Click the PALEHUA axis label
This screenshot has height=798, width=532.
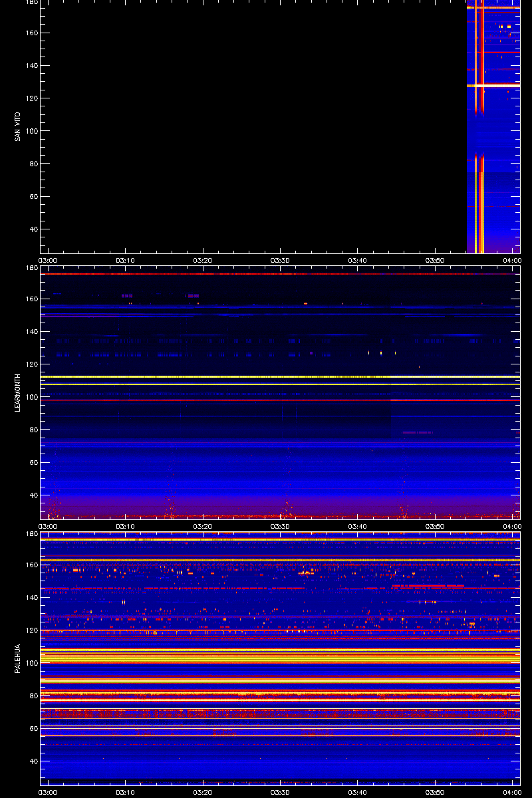[18, 659]
